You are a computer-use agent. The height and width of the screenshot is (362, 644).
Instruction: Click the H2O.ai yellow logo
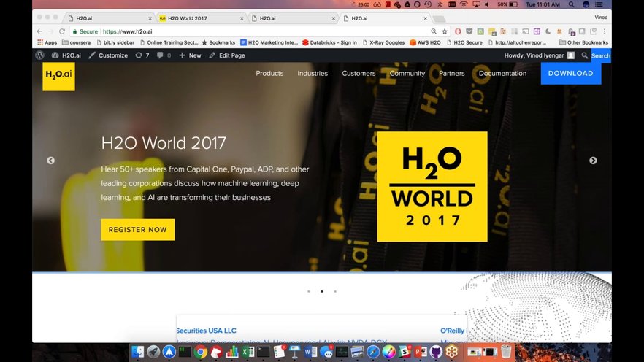(x=58, y=76)
